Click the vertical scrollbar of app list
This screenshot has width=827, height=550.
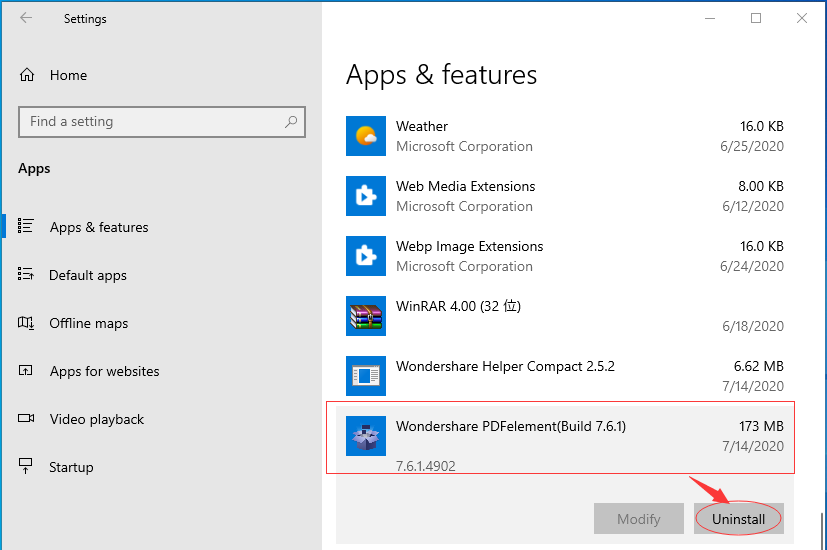click(x=822, y=532)
